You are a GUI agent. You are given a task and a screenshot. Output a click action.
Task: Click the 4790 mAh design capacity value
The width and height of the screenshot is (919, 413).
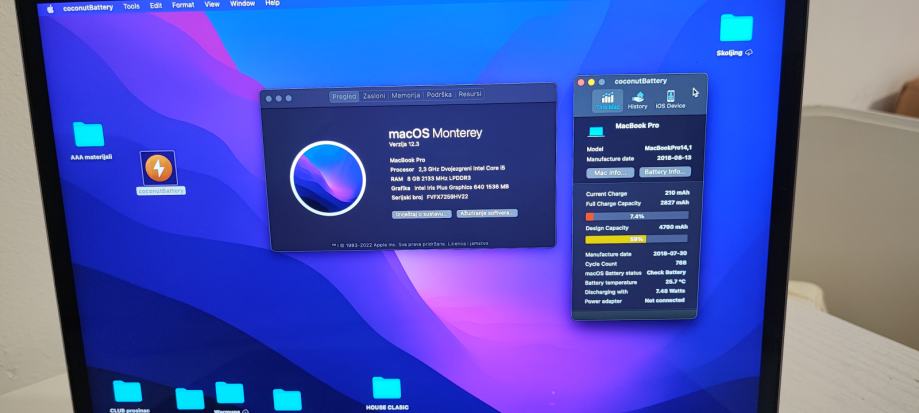673,227
